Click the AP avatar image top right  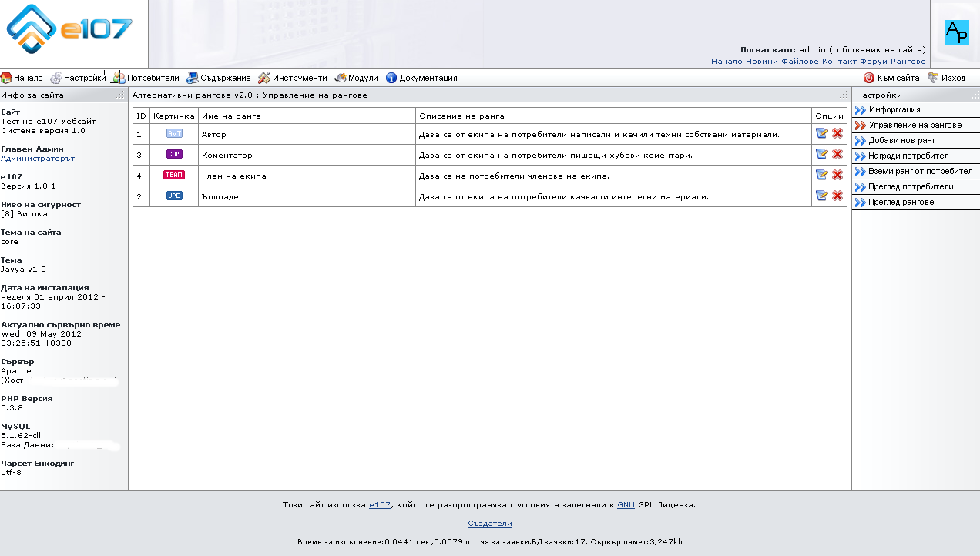[x=956, y=34]
